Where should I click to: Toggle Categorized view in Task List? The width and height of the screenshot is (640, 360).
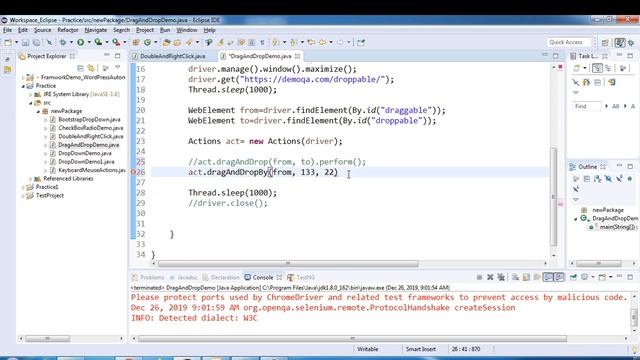click(x=598, y=68)
